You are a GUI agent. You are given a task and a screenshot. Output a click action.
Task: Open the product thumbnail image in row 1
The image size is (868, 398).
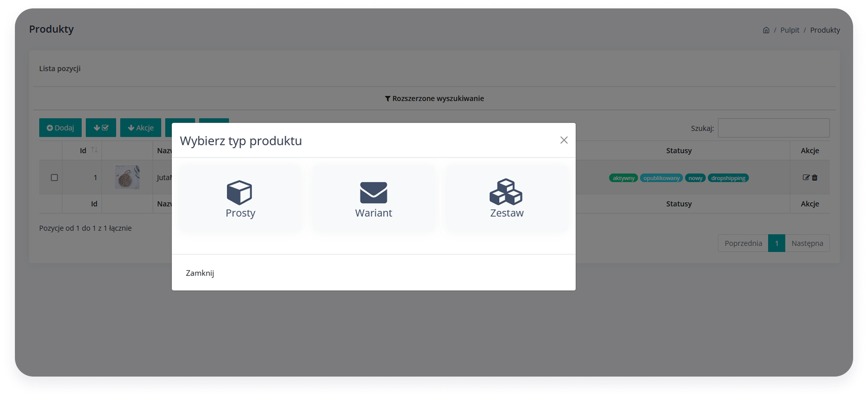tap(127, 177)
